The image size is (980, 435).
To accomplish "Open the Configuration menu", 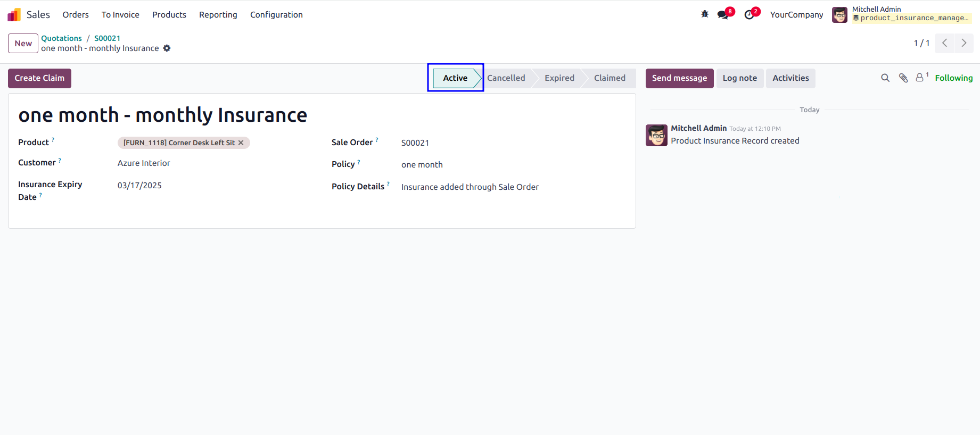I will pos(276,15).
